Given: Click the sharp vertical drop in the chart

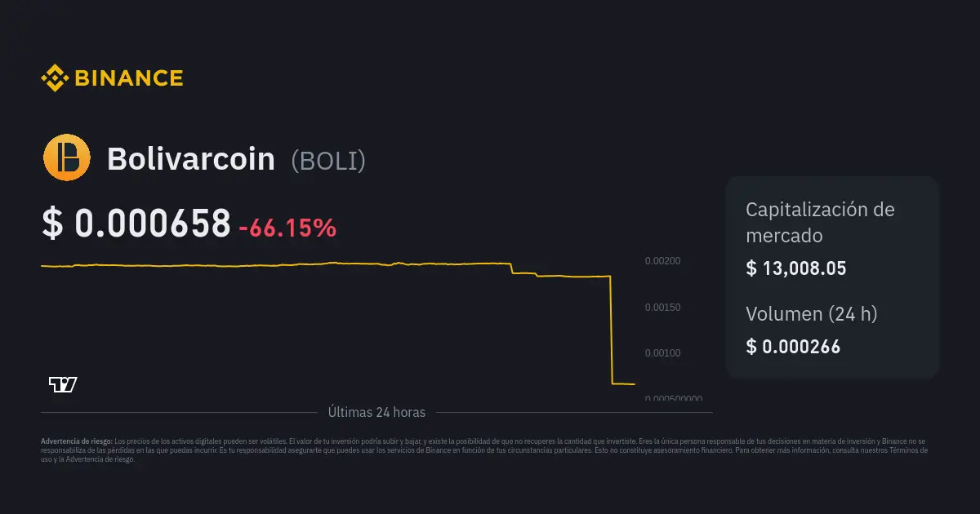Looking at the screenshot, I should coord(611,330).
